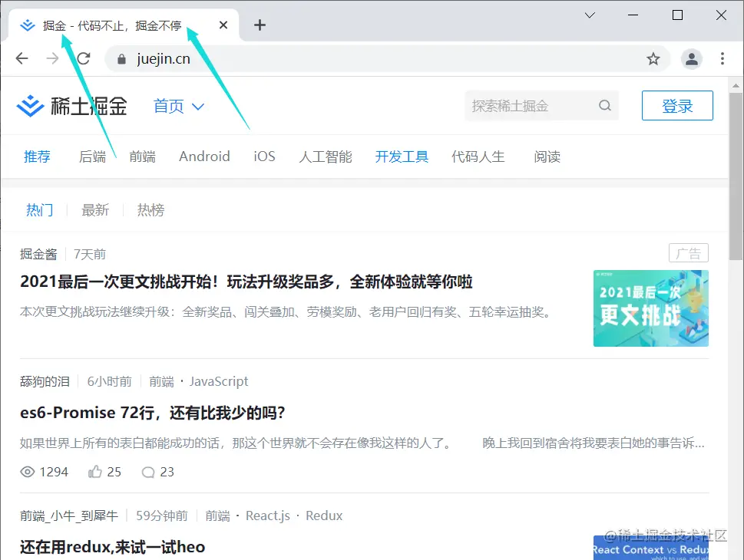Image resolution: width=744 pixels, height=560 pixels.
Task: Click the text "59分钟前"
Action: pyautogui.click(x=162, y=516)
